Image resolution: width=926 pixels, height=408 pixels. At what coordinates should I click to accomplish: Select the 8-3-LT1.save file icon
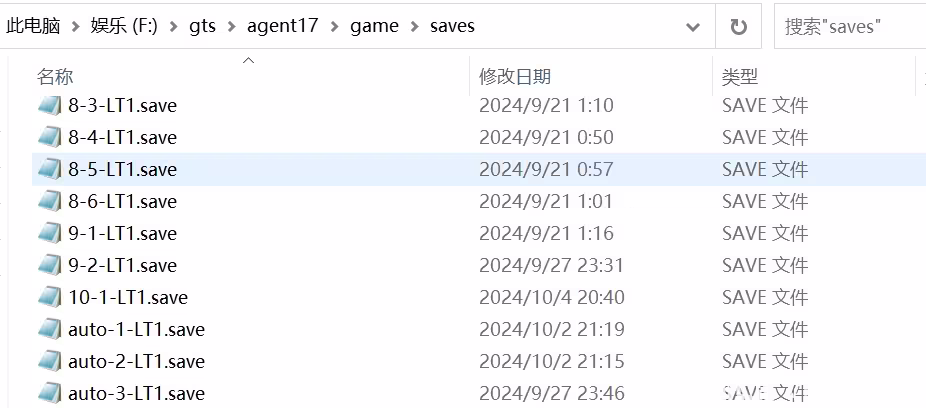(x=50, y=106)
